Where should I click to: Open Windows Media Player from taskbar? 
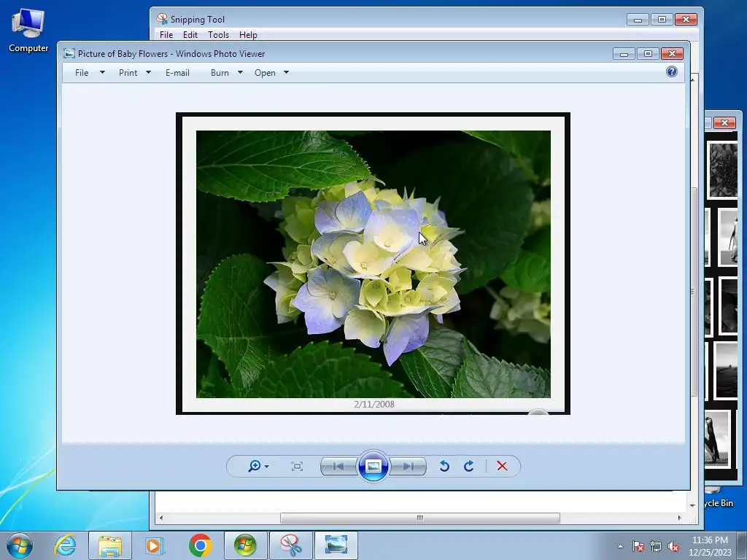coord(155,545)
